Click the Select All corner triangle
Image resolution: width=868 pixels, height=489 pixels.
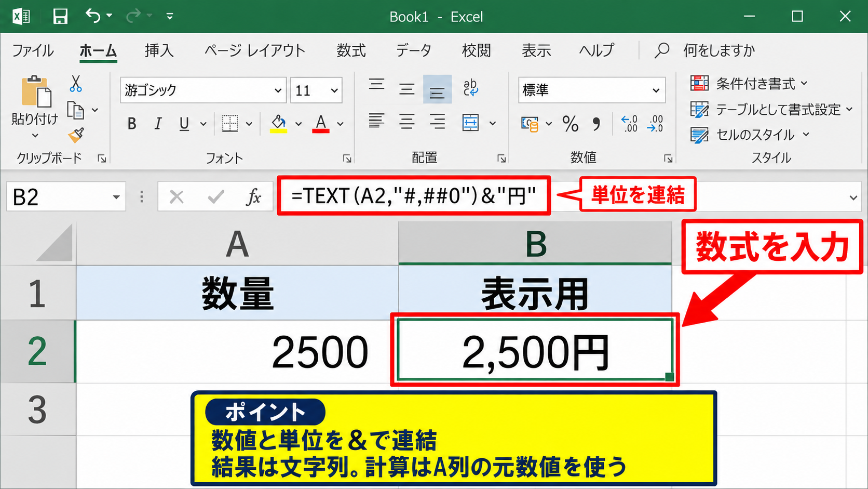pyautogui.click(x=54, y=243)
